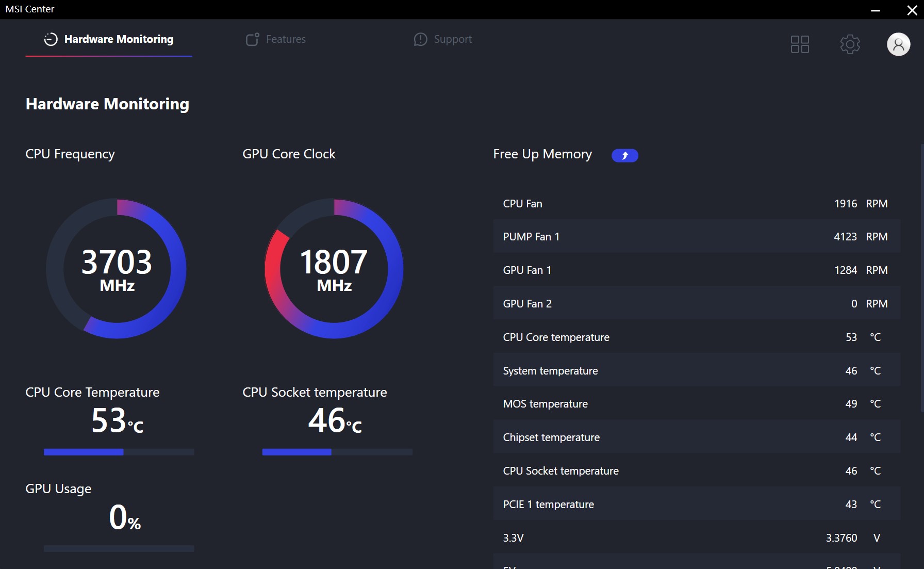The width and height of the screenshot is (924, 569).
Task: Minimize the MSI Center window
Action: [875, 10]
